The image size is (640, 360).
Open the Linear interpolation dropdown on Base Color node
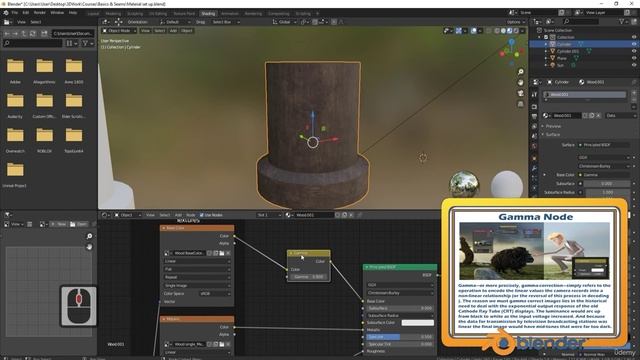(197, 261)
